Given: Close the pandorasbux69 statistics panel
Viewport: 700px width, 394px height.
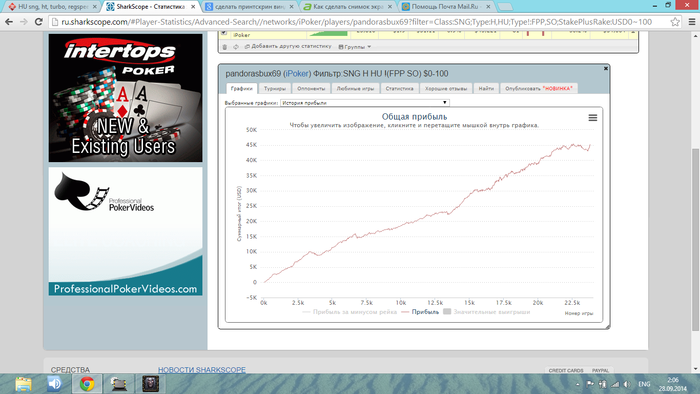Looking at the screenshot, I should (x=606, y=68).
